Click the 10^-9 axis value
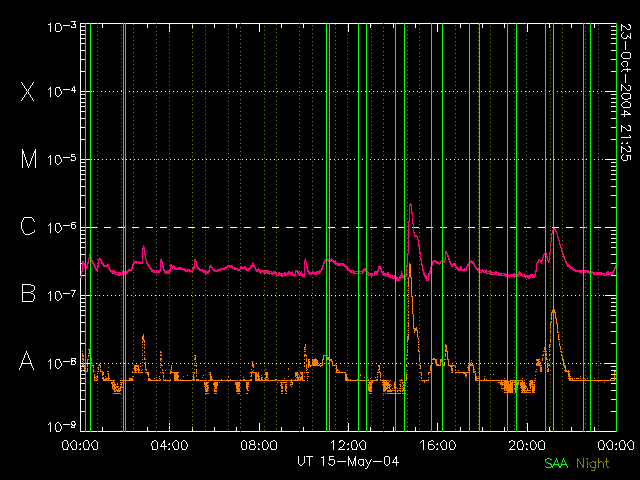Viewport: 640px width, 480px height. coord(62,427)
